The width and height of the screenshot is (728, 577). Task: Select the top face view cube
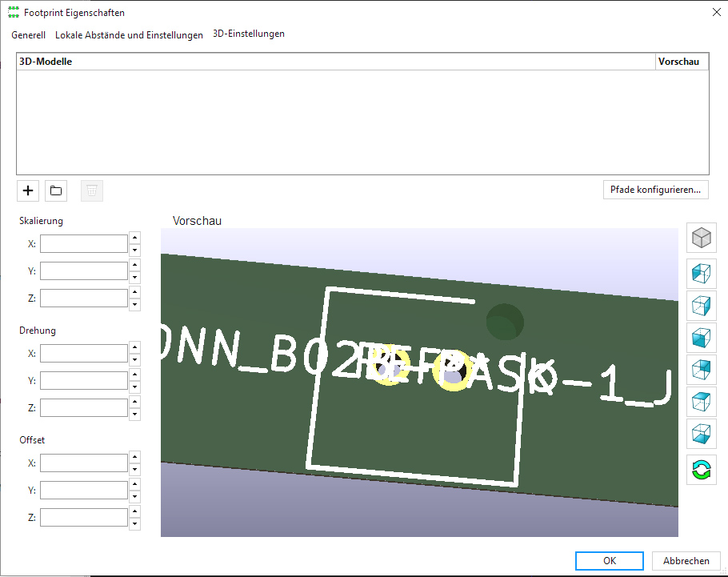pos(701,402)
